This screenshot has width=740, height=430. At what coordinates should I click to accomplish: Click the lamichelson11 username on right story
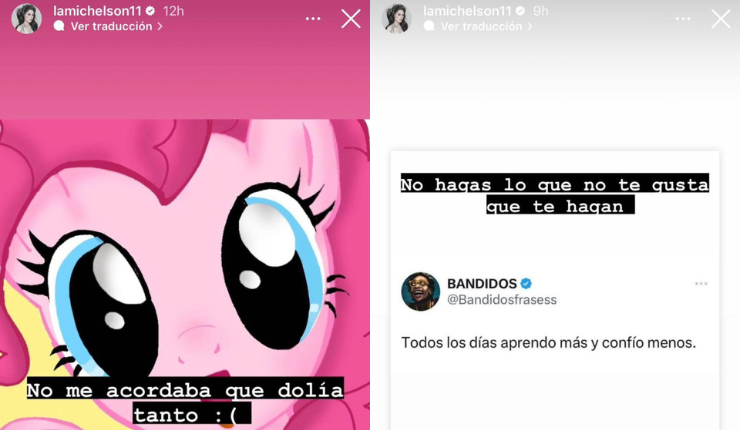click(467, 11)
